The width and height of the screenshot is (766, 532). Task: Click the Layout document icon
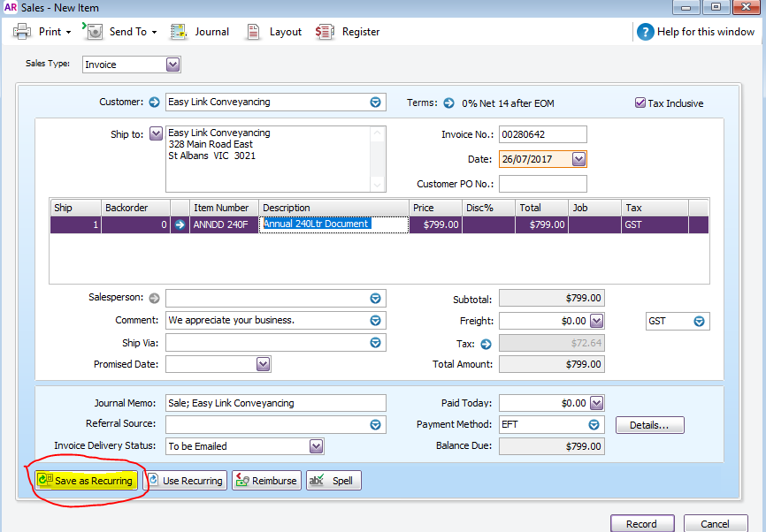(253, 32)
